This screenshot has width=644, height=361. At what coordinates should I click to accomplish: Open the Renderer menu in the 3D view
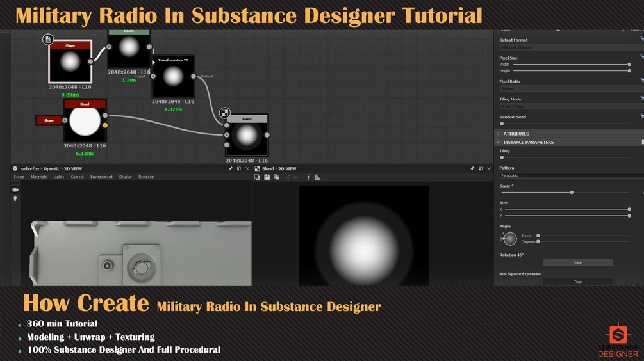pyautogui.click(x=147, y=177)
